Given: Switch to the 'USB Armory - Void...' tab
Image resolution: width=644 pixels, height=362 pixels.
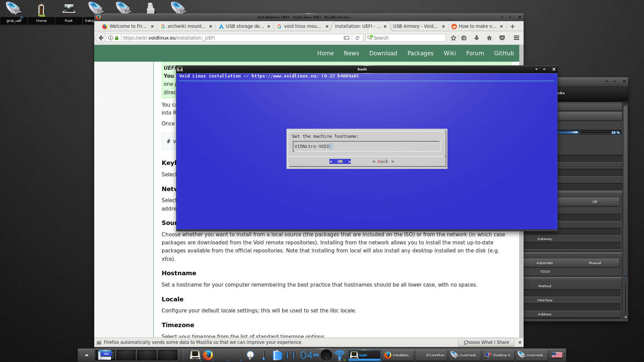Looking at the screenshot, I should point(415,26).
